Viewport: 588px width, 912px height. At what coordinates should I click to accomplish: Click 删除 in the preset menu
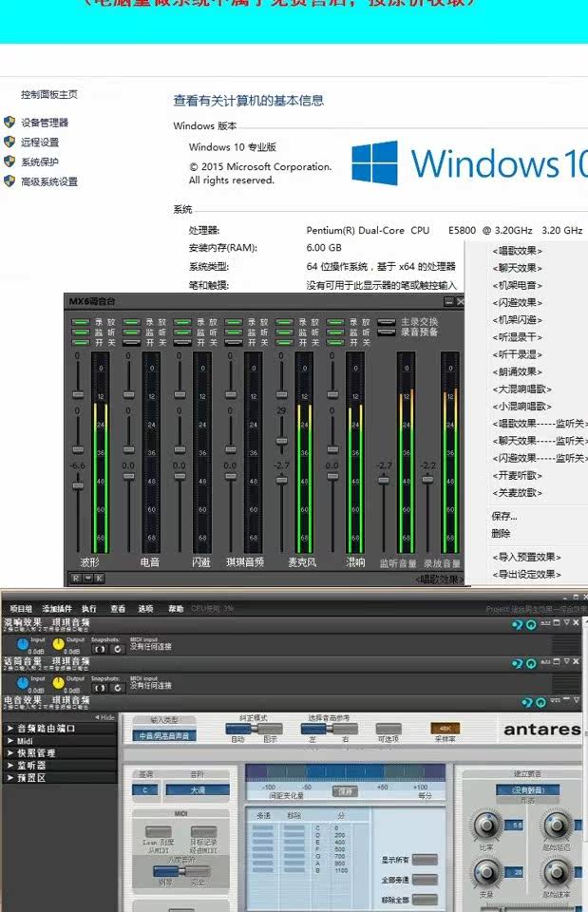click(x=501, y=533)
